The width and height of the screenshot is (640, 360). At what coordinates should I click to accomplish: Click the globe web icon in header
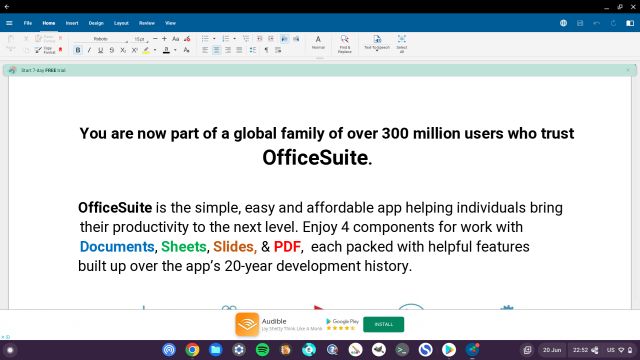[563, 23]
